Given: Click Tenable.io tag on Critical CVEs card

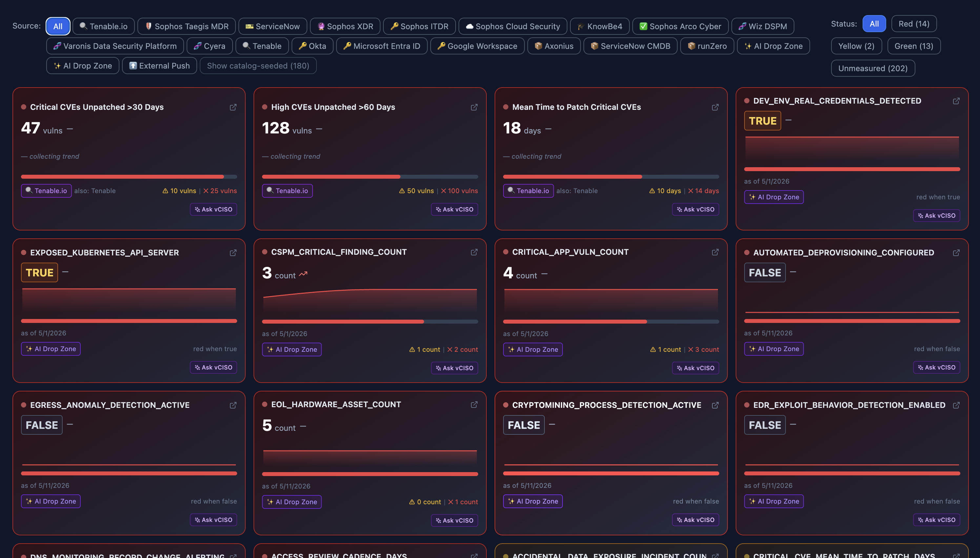Looking at the screenshot, I should pos(46,191).
